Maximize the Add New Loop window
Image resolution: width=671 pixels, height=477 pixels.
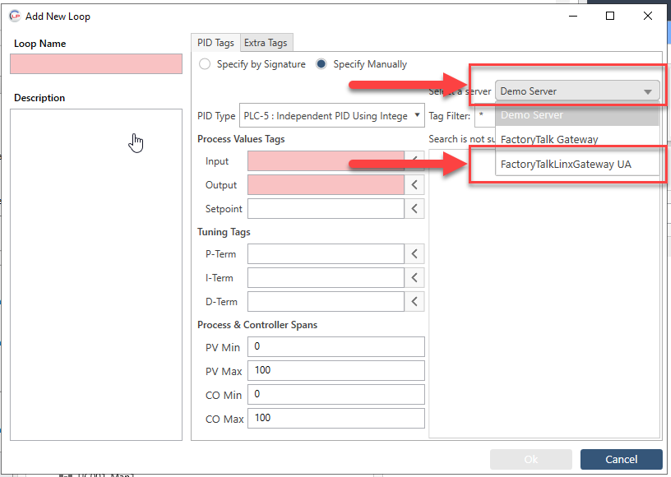(x=610, y=16)
